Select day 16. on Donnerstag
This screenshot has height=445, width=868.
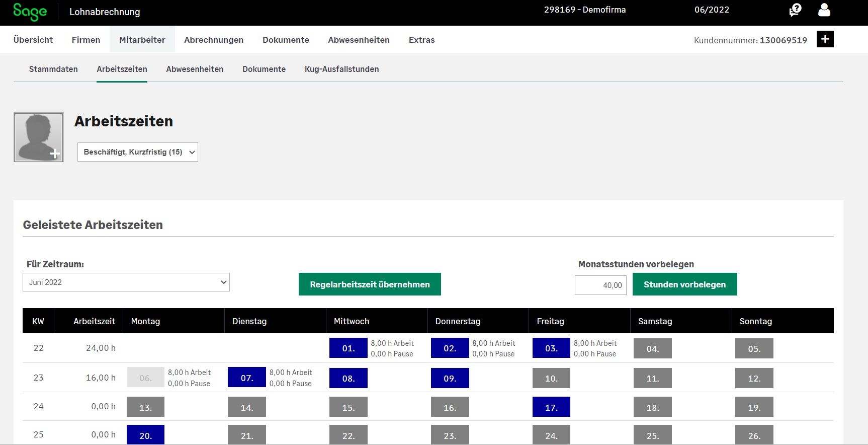click(x=450, y=407)
